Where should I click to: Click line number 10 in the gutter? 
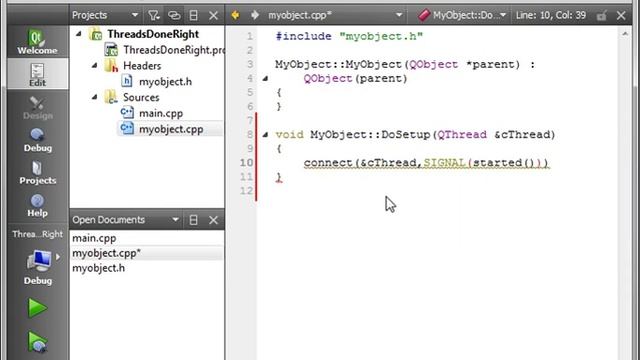[x=246, y=163]
